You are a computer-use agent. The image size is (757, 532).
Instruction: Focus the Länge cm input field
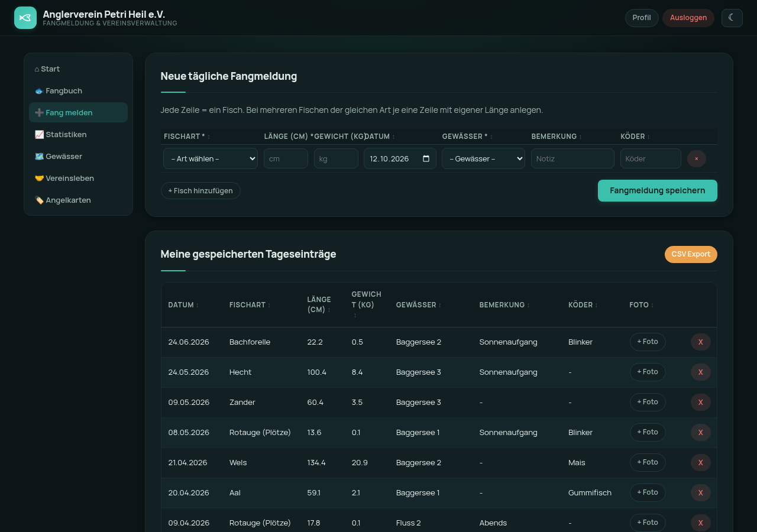(286, 158)
